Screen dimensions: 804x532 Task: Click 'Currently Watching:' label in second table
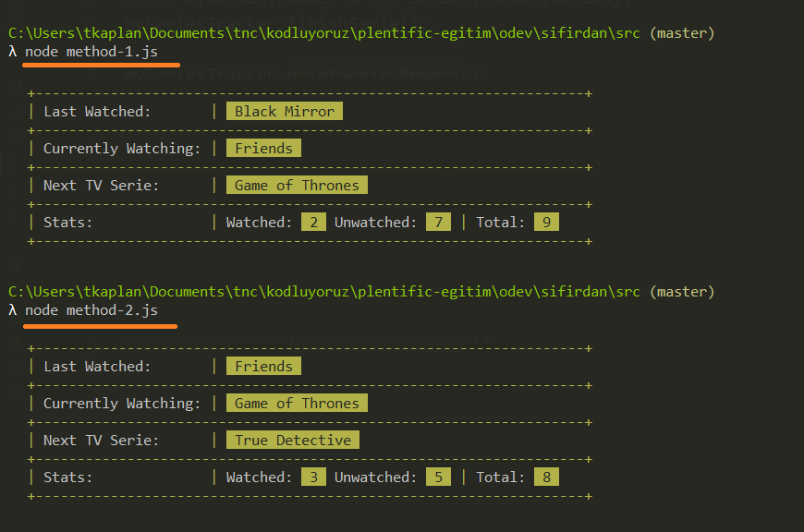122,404
